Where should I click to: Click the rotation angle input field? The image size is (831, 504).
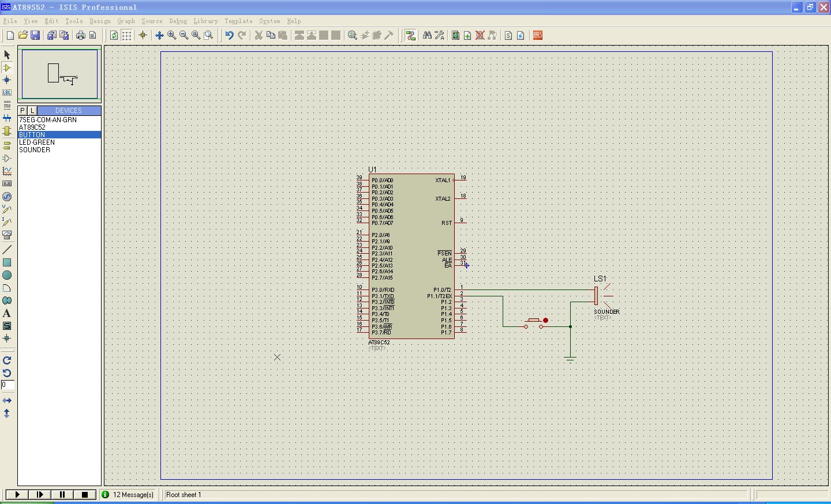pyautogui.click(x=8, y=385)
